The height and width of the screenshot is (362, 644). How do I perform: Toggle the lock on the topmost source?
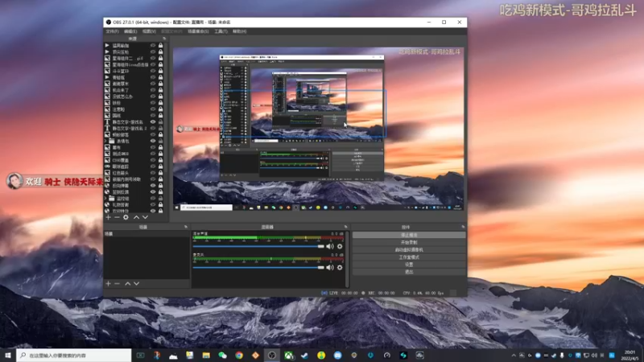tap(160, 46)
